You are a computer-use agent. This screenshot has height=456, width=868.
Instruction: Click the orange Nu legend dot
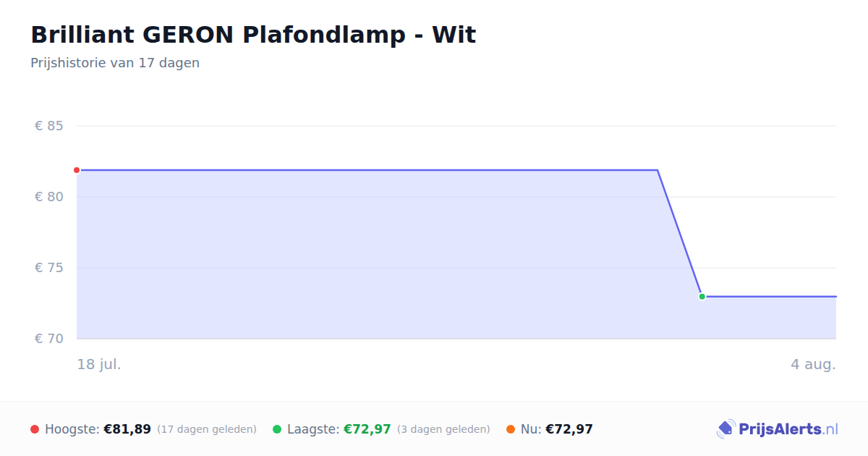pyautogui.click(x=511, y=429)
